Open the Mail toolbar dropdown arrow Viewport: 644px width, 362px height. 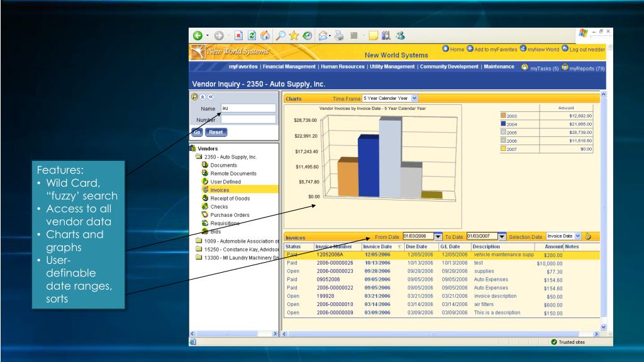click(x=330, y=36)
